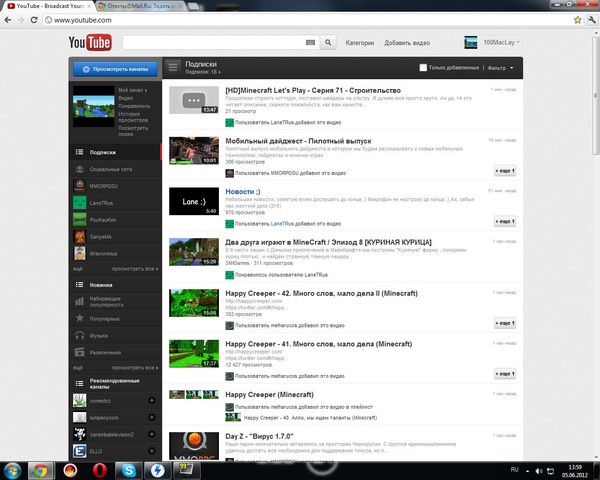The image size is (600, 480).
Task: Open the LaneTRus channel icon in sidebar
Action: point(80,203)
